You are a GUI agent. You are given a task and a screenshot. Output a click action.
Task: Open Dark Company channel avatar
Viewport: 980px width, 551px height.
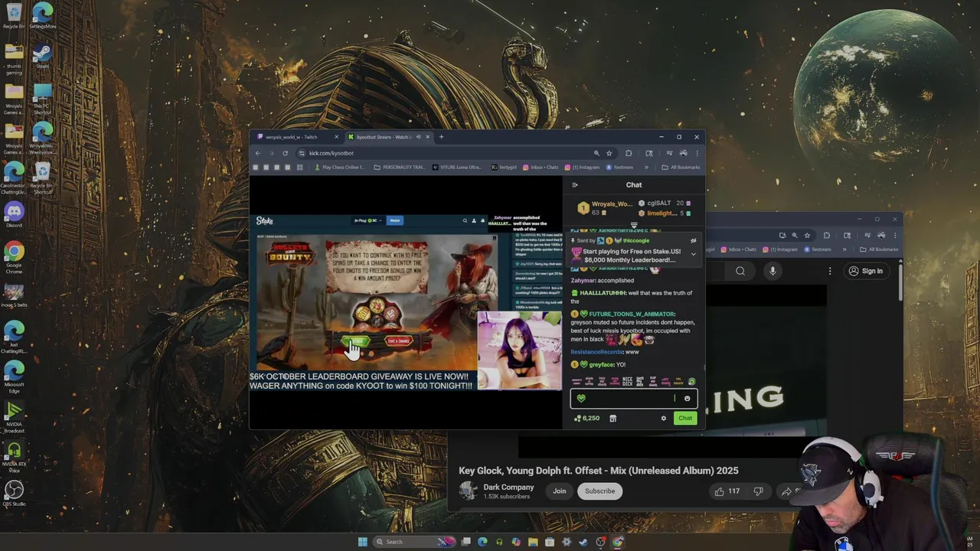pyautogui.click(x=468, y=491)
